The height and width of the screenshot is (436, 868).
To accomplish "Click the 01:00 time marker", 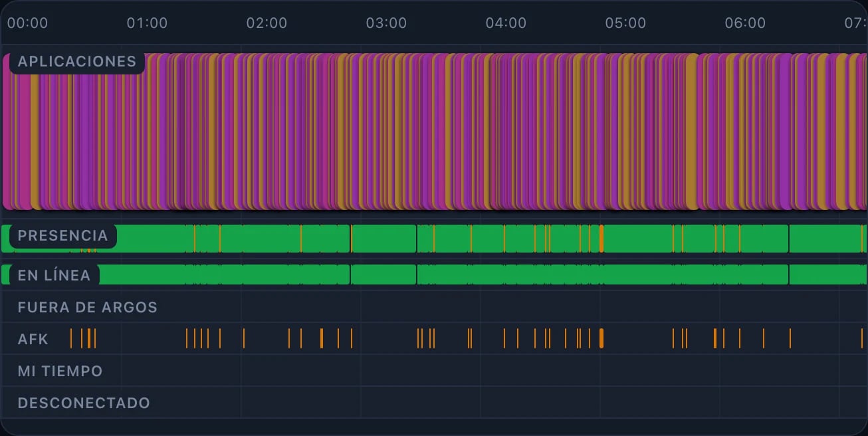I will click(147, 23).
